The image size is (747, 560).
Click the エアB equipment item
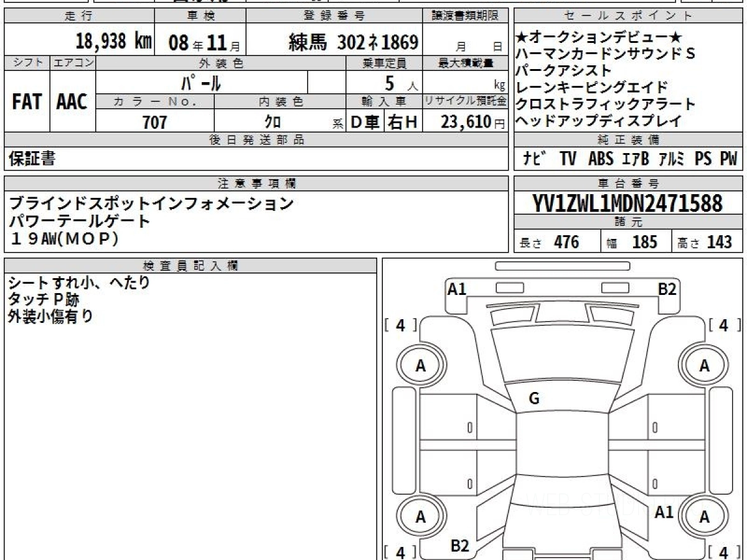coord(635,159)
